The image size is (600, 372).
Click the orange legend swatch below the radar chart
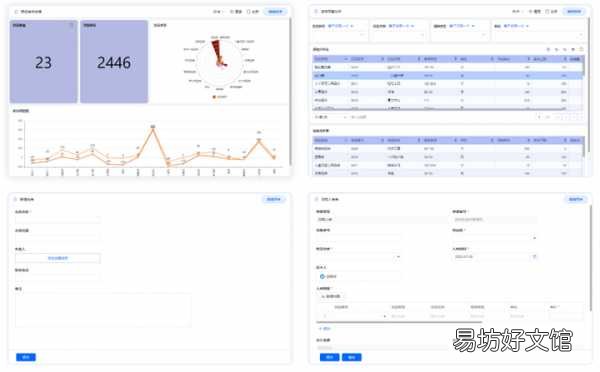(x=214, y=97)
